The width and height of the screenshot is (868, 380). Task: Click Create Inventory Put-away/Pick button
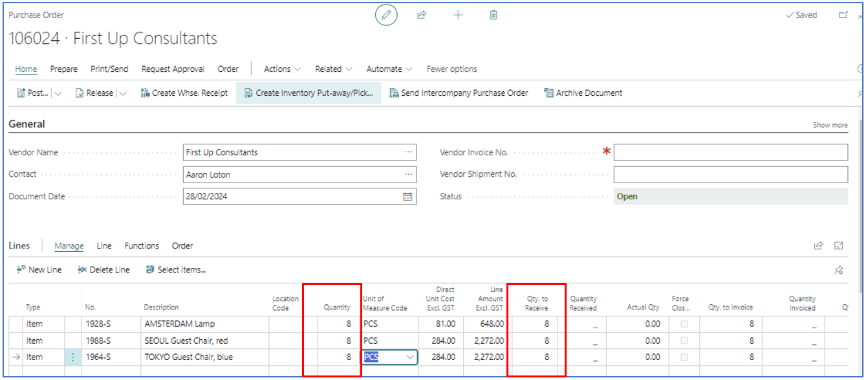point(309,93)
